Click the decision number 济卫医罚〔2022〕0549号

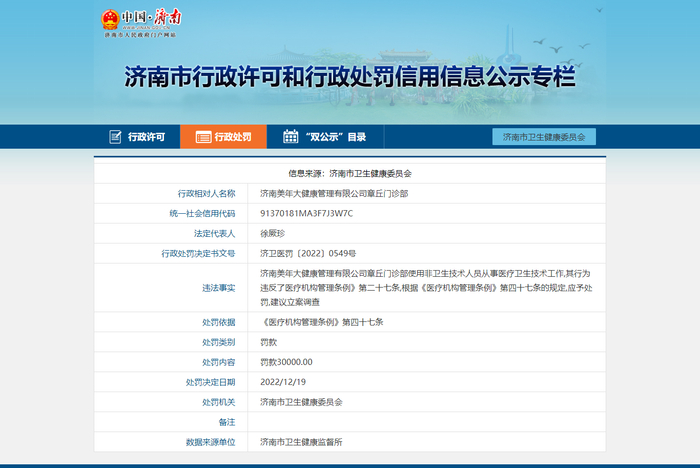pos(308,253)
